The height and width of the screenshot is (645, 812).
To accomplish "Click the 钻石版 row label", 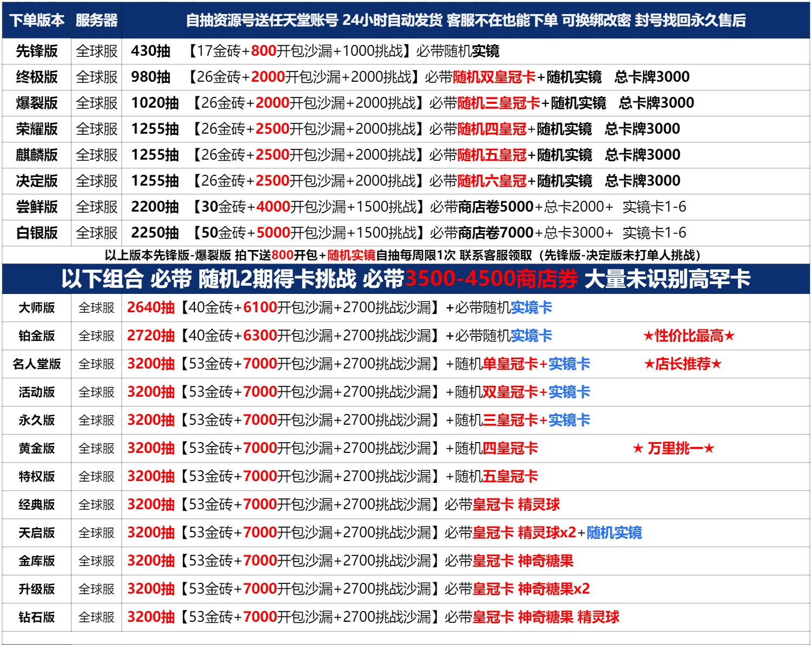I will 36,617.
